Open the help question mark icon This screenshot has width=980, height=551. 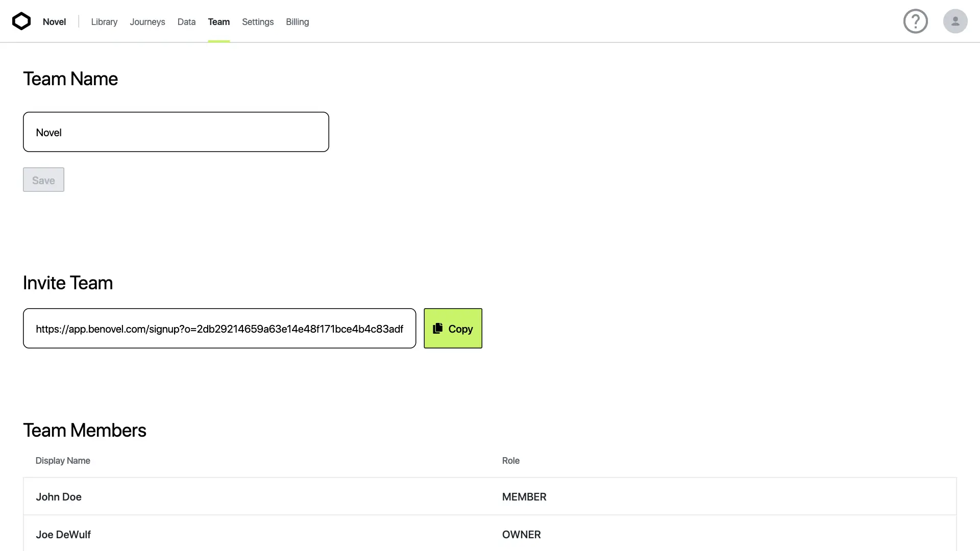915,21
